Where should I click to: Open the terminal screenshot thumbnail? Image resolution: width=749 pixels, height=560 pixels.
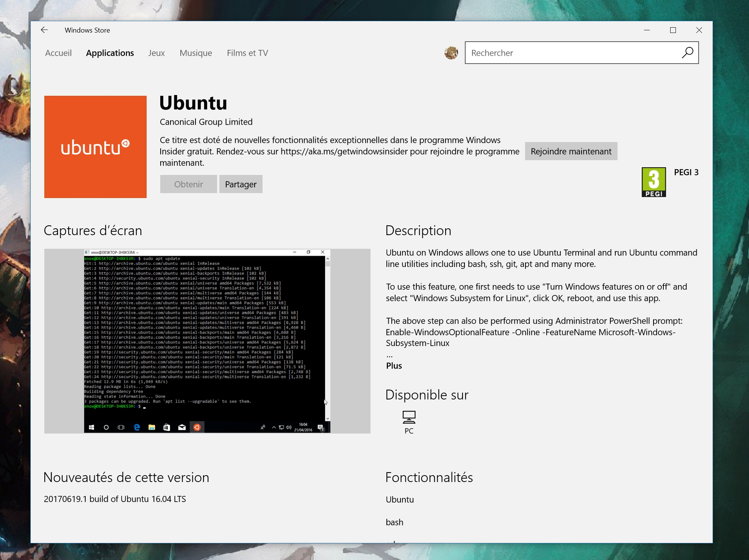pyautogui.click(x=207, y=341)
